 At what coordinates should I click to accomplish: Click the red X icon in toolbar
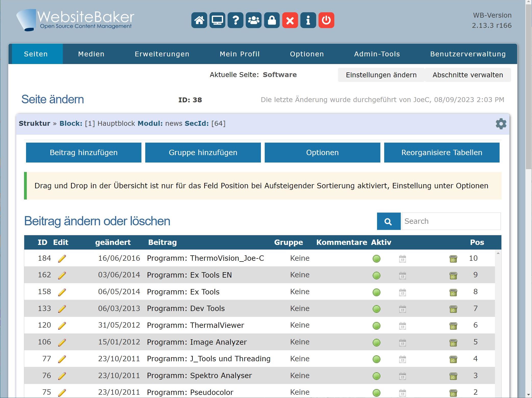[x=290, y=20]
